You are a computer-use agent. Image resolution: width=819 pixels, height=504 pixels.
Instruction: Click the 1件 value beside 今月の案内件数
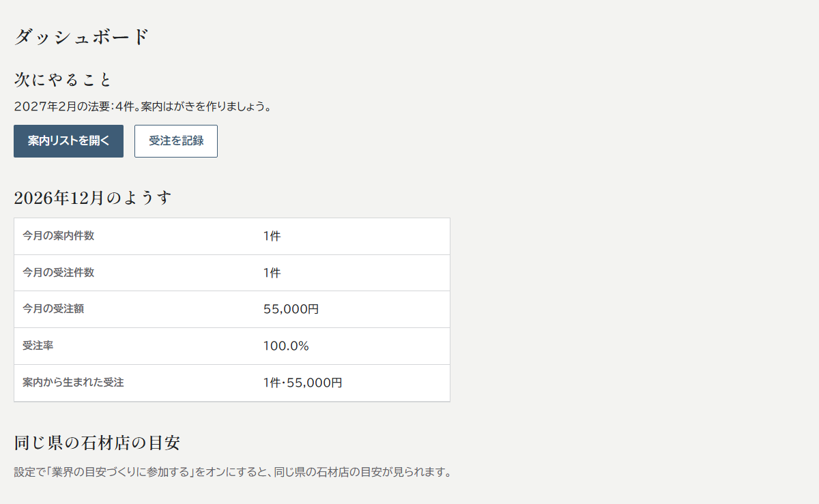click(x=272, y=236)
